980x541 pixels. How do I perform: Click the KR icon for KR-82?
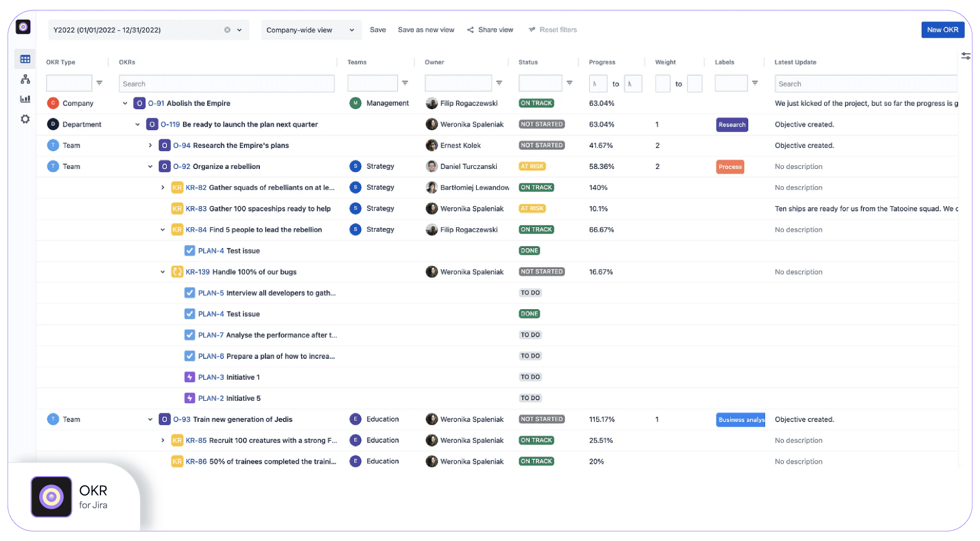[177, 187]
